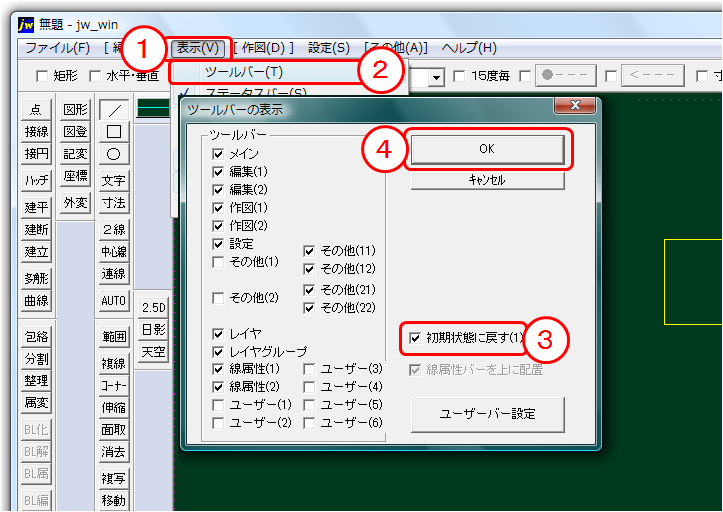723x512 pixels.
Task: Select the circle drawing tool icon
Action: pos(114,154)
